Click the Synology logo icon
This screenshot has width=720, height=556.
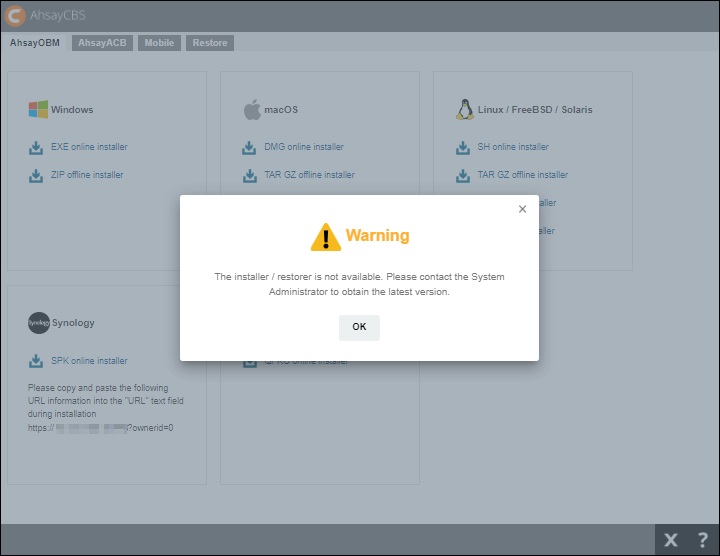[39, 323]
